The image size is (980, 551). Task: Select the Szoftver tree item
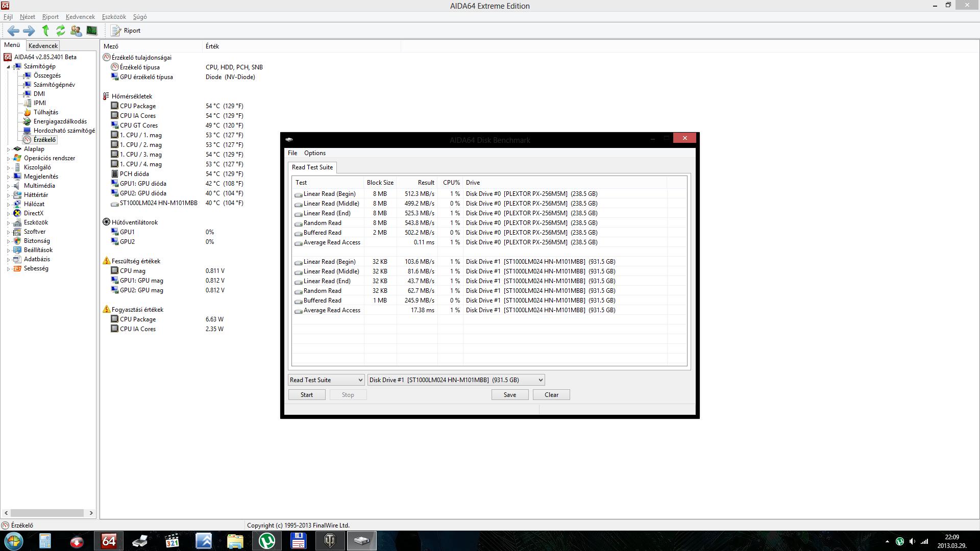click(35, 232)
